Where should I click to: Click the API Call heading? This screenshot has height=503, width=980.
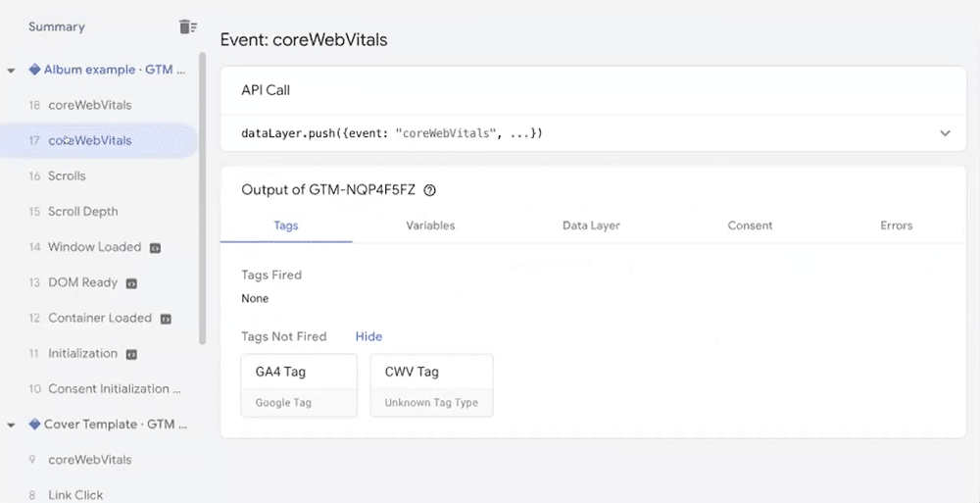pos(266,90)
